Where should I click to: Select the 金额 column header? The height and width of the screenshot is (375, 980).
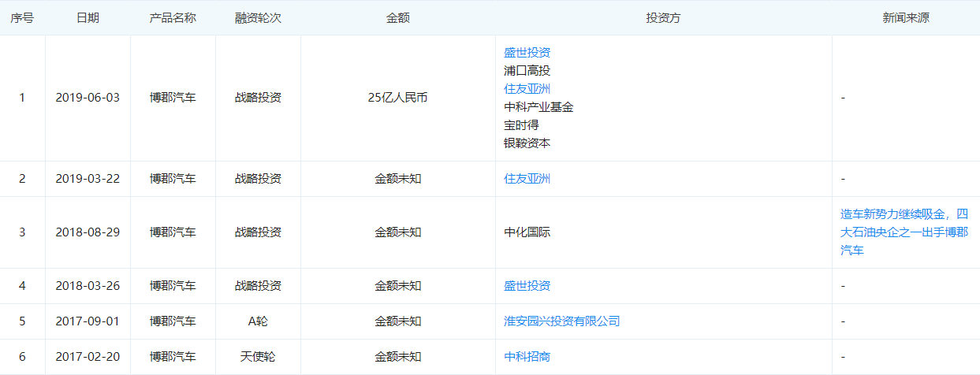click(397, 18)
